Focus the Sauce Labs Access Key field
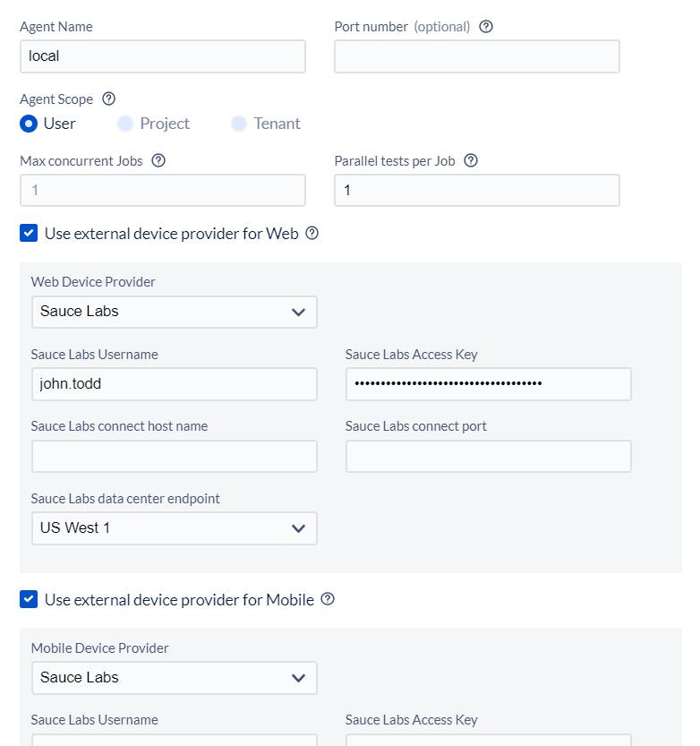Image resolution: width=700 pixels, height=746 pixels. click(489, 384)
